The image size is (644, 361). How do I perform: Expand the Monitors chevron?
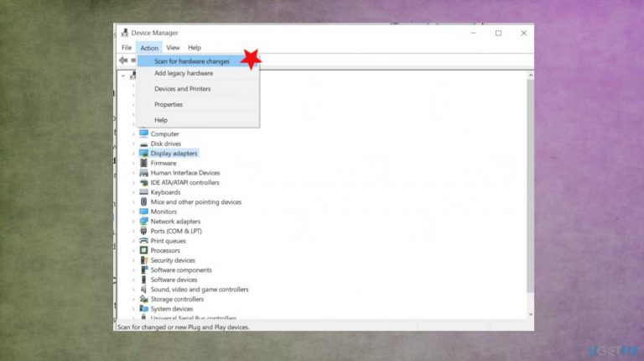tap(133, 212)
